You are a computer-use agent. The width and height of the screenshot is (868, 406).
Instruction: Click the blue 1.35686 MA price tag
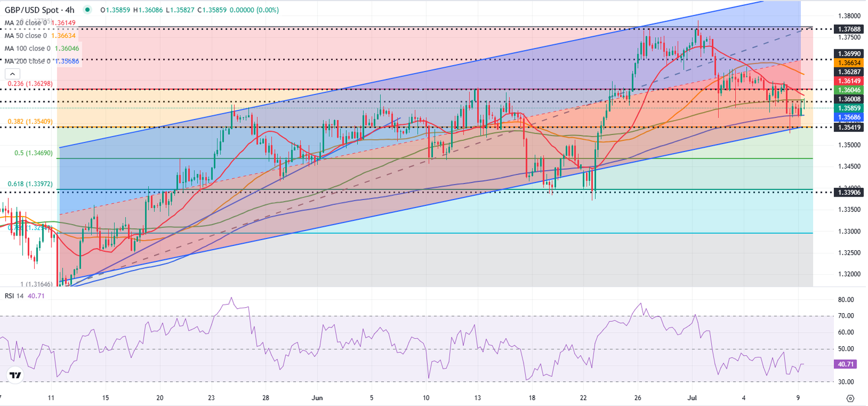point(850,117)
